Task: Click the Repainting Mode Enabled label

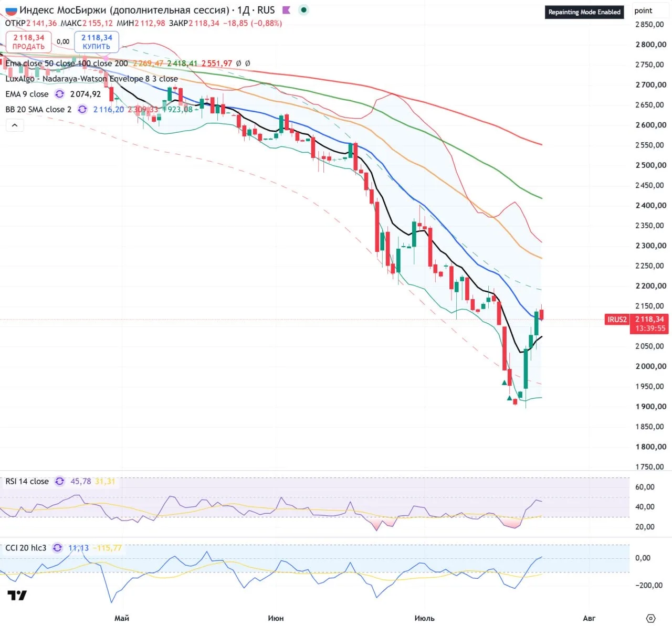Action: click(x=584, y=12)
